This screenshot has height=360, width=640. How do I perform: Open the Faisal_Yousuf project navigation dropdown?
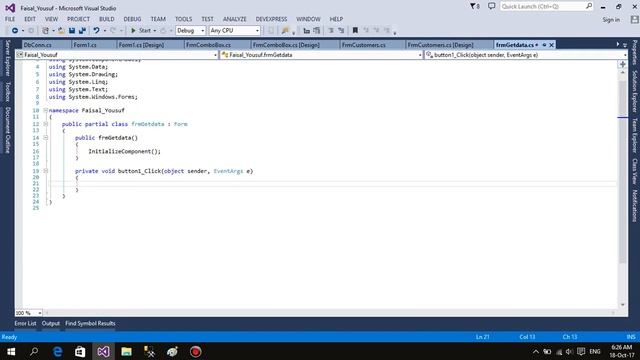[x=117, y=55]
